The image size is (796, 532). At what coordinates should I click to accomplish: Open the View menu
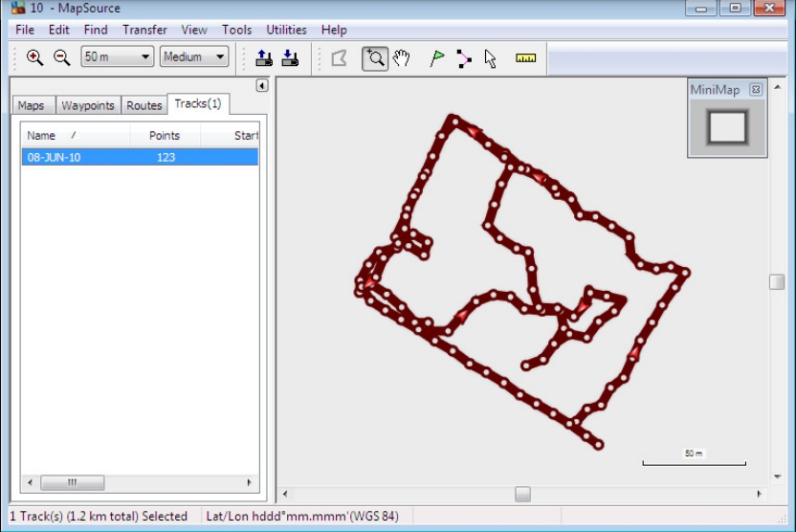click(x=194, y=30)
